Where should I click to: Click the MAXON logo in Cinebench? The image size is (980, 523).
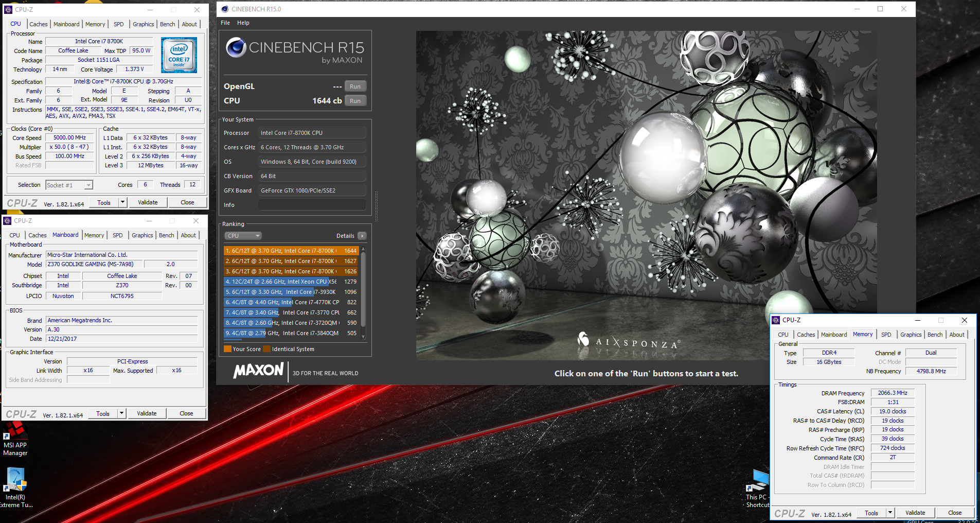pyautogui.click(x=258, y=371)
